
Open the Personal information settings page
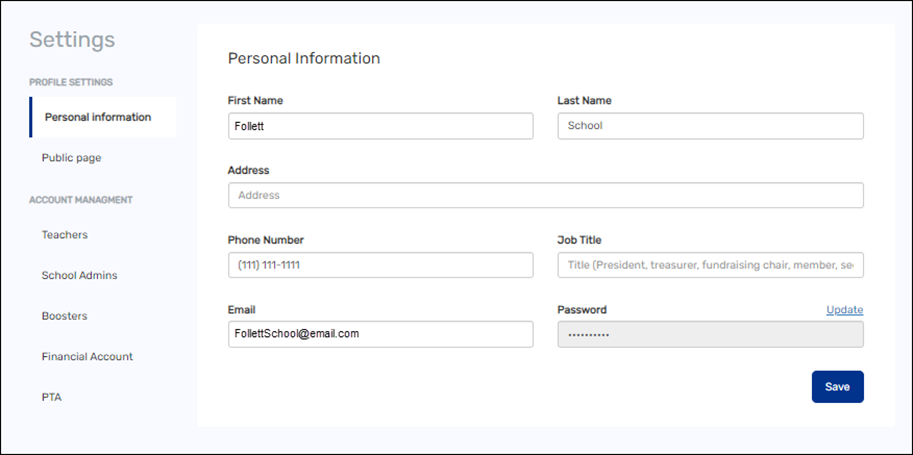pyautogui.click(x=98, y=117)
